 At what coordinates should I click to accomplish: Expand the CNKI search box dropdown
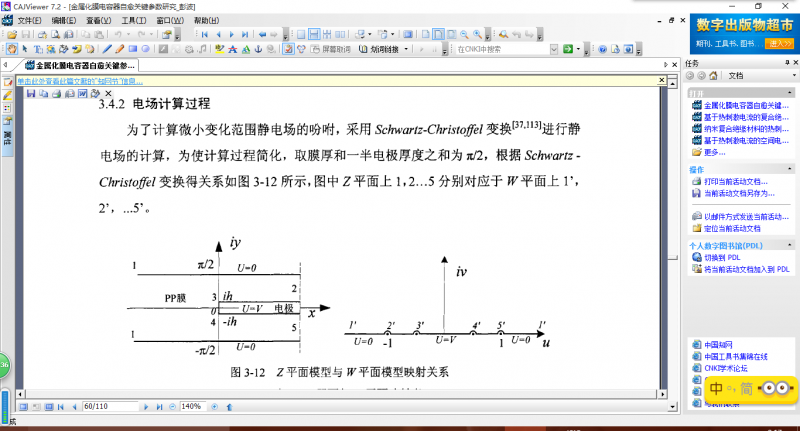click(554, 49)
